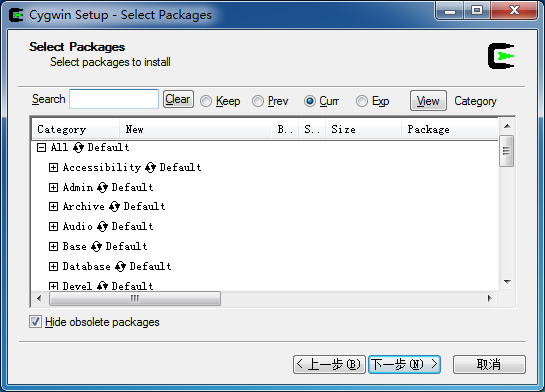Select the Prev radio button

258,101
